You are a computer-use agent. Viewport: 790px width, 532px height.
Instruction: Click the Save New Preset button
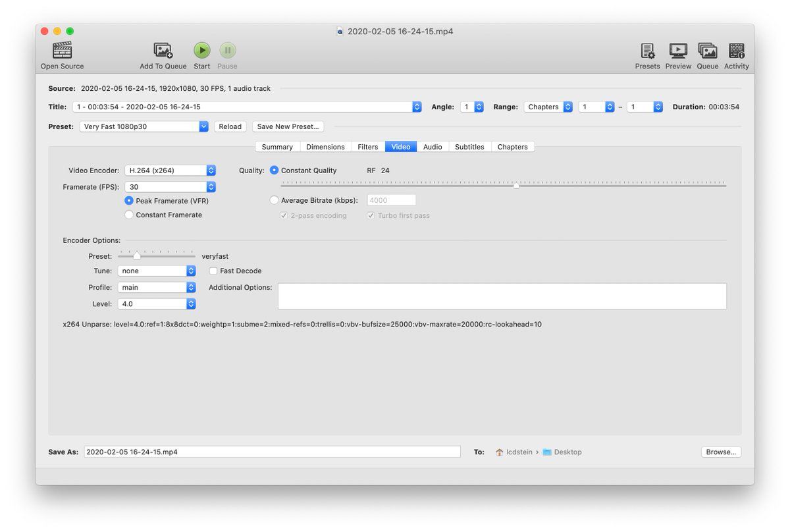tap(288, 126)
